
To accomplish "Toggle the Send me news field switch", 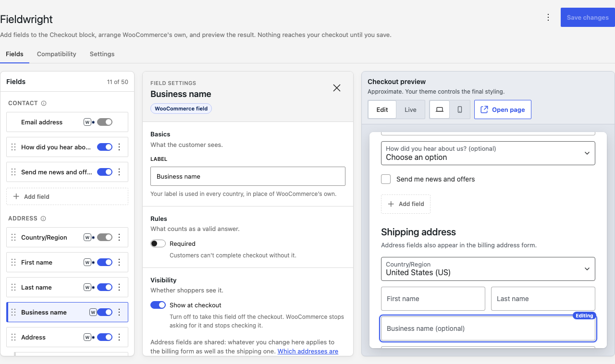I will [105, 172].
